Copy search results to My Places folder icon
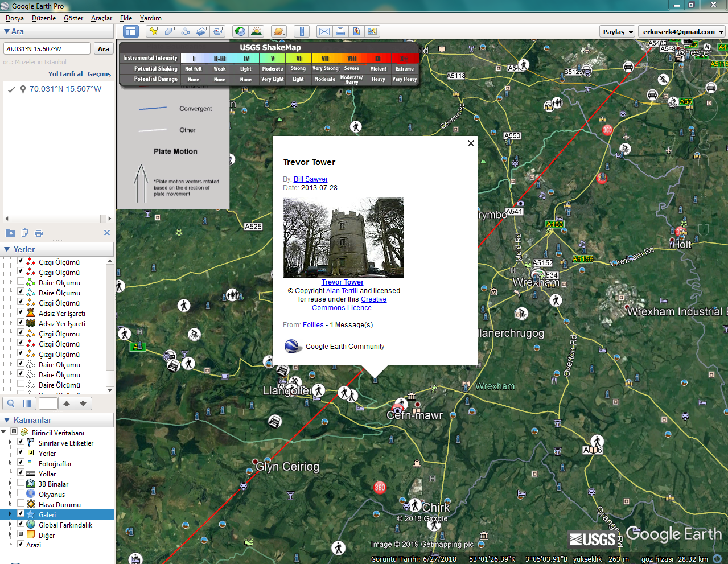728x564 pixels. [x=10, y=233]
